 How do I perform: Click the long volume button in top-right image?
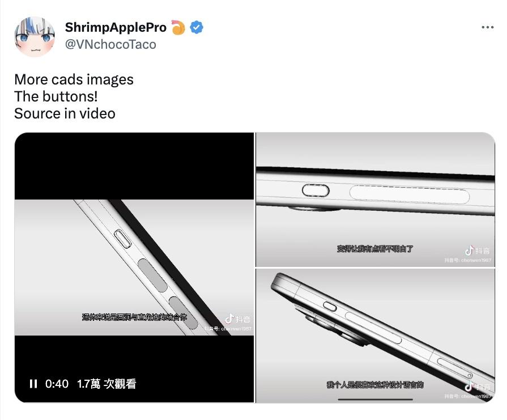(410, 194)
